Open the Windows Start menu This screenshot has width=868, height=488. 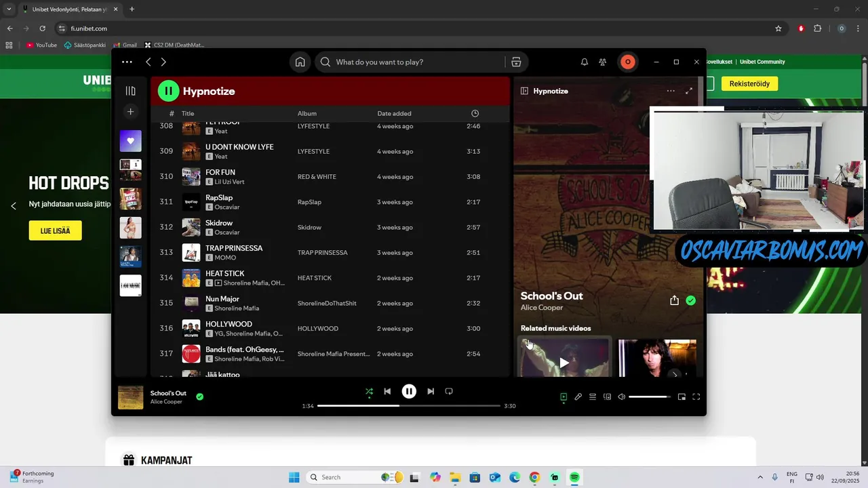coord(294,477)
